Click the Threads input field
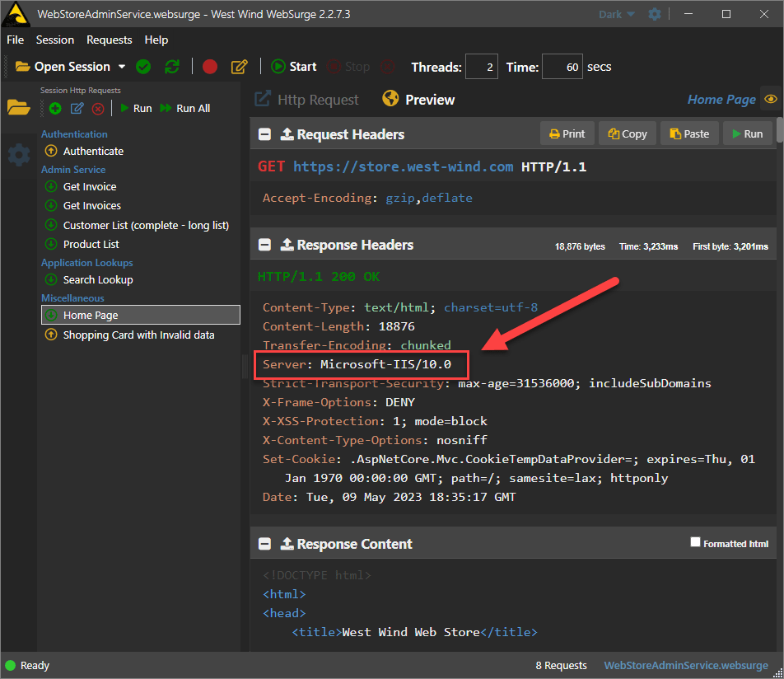Screen dimensions: 784x679 481,67
